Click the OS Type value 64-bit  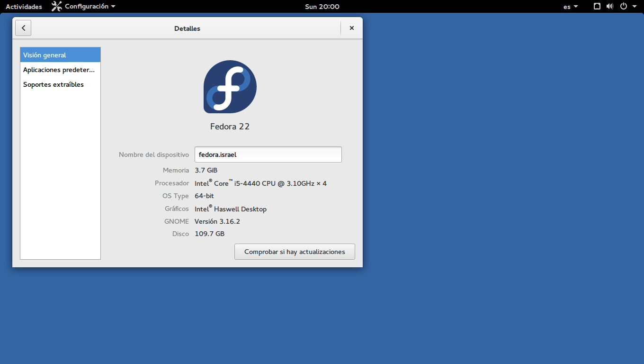pos(204,196)
